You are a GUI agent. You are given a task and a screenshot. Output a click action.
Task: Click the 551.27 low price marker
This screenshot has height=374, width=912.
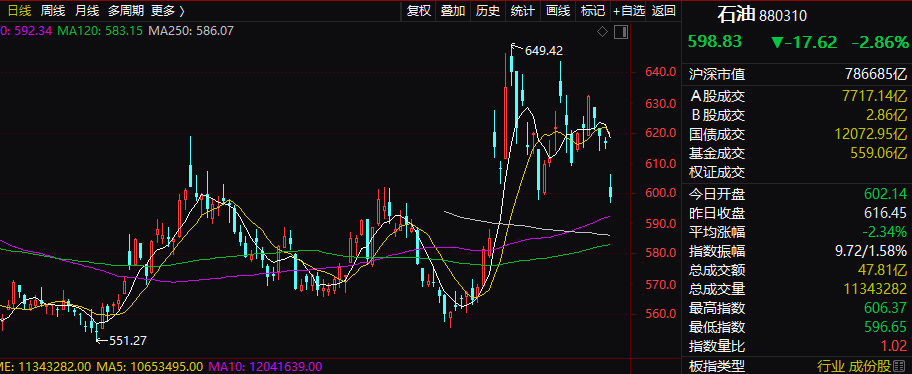[x=128, y=341]
